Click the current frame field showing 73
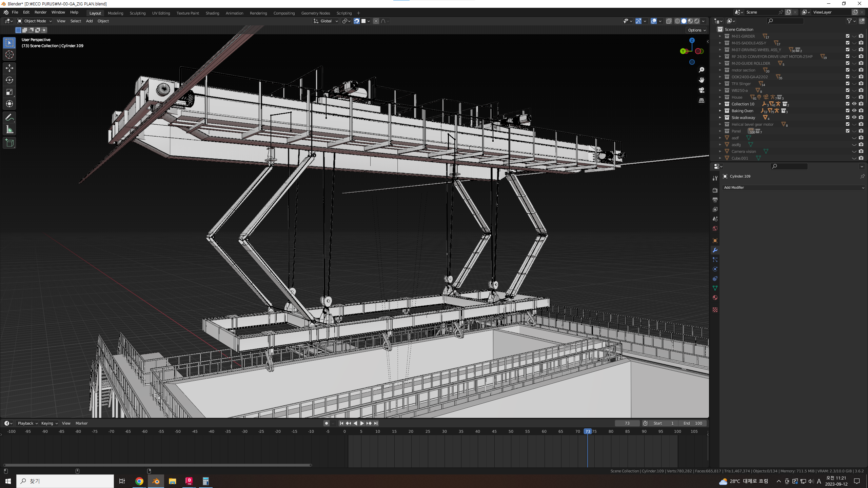868x488 pixels. (627, 423)
